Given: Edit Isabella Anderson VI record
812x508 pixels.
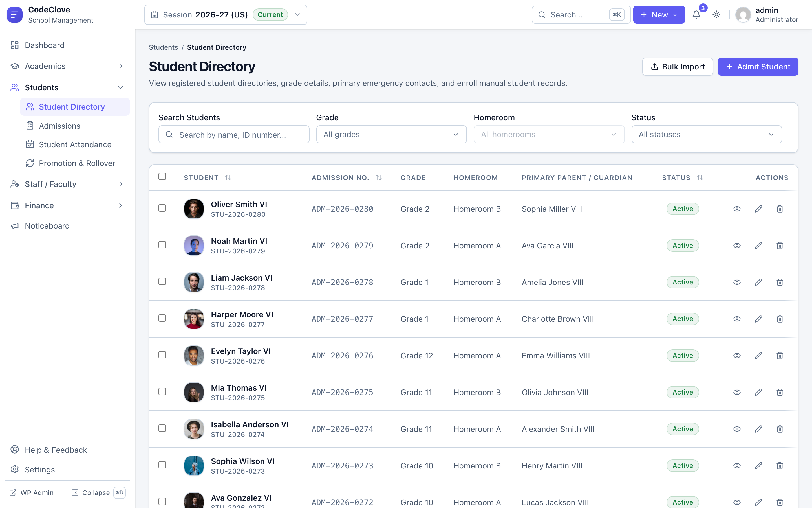Looking at the screenshot, I should pyautogui.click(x=758, y=429).
